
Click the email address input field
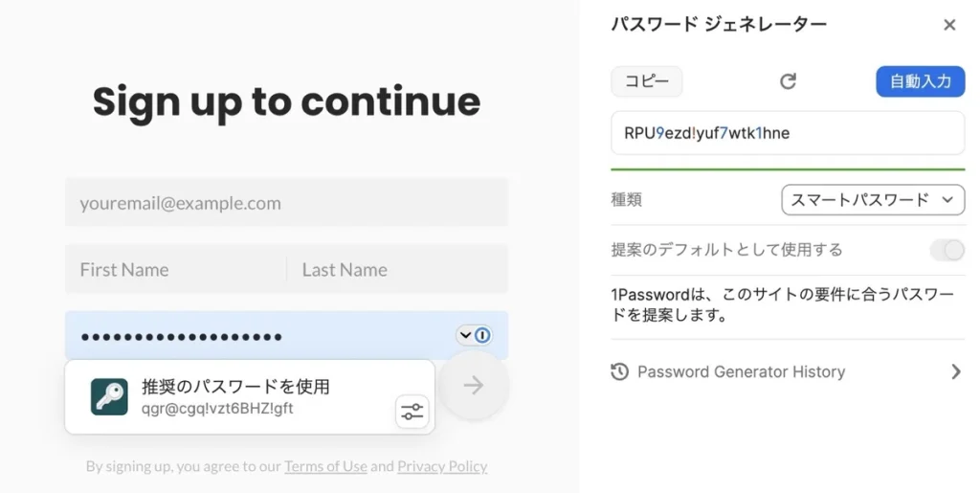tap(286, 203)
